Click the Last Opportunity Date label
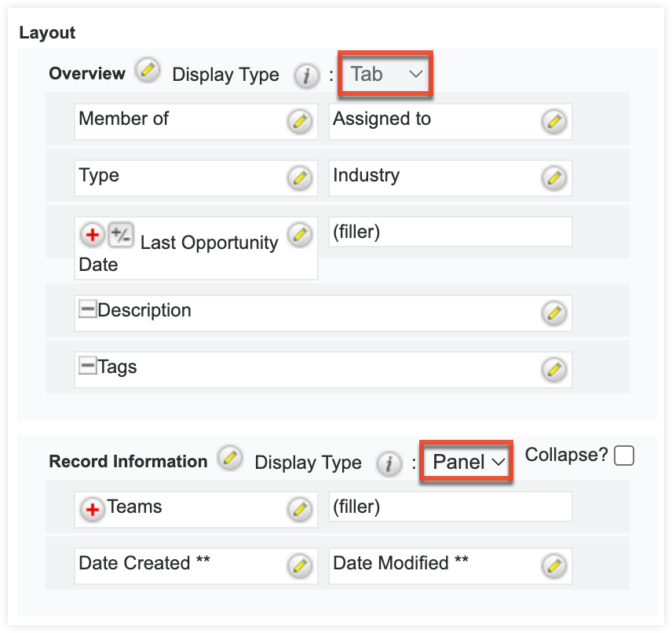The width and height of the screenshot is (672, 633). pyautogui.click(x=179, y=254)
